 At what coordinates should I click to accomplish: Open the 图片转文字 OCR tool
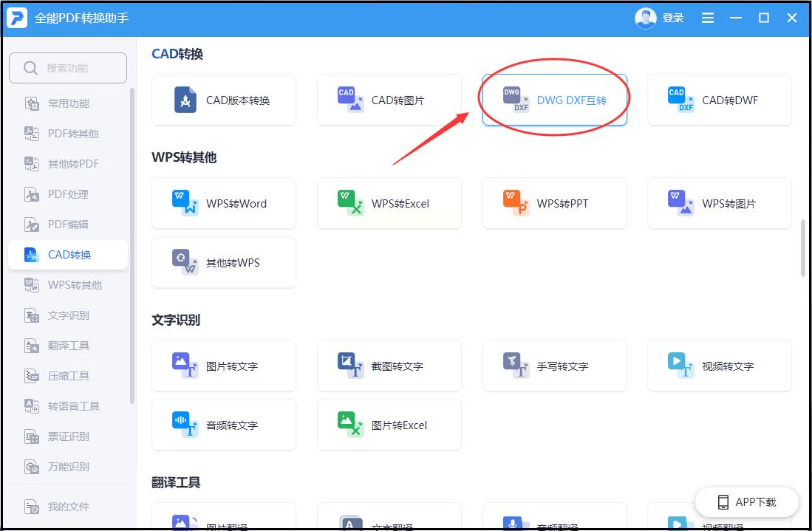[185, 366]
